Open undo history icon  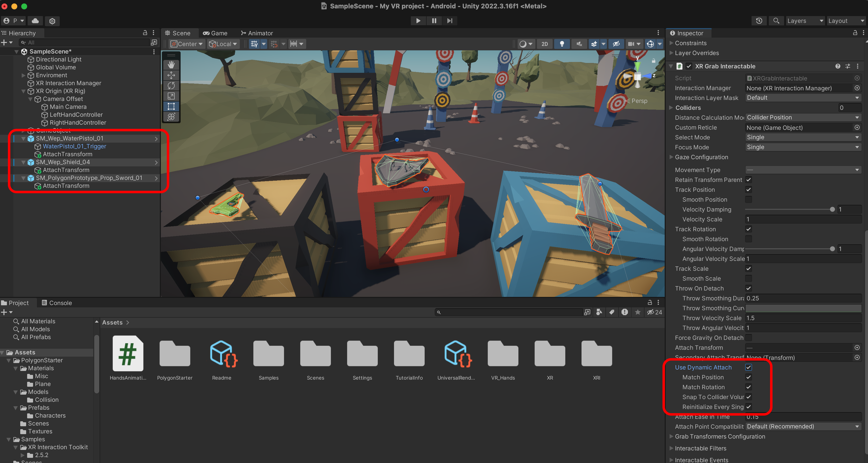[x=759, y=21]
